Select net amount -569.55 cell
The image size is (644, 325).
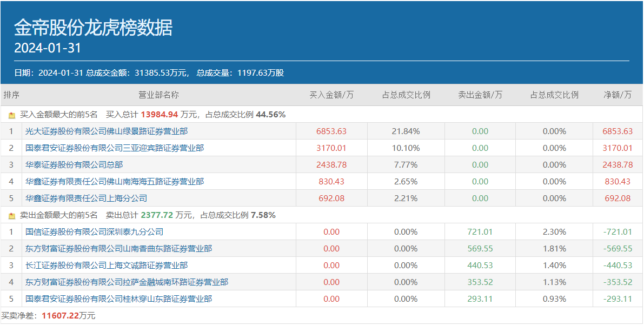618,249
